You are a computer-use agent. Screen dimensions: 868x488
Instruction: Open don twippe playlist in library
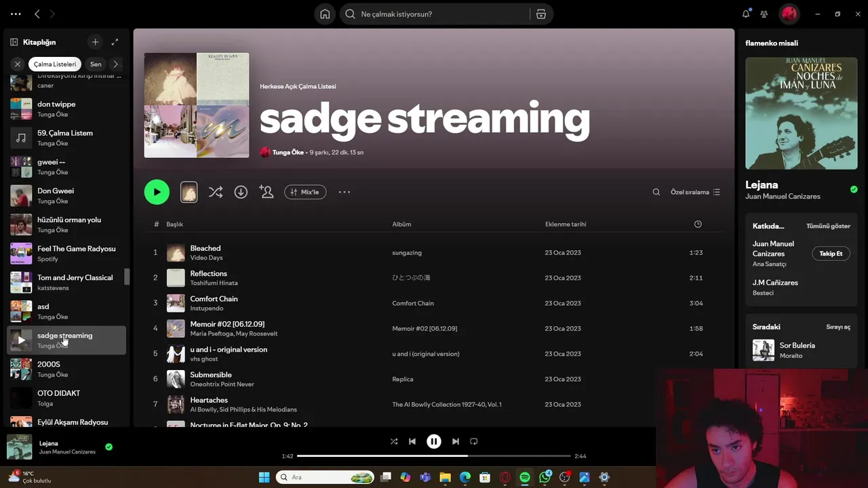click(x=66, y=108)
